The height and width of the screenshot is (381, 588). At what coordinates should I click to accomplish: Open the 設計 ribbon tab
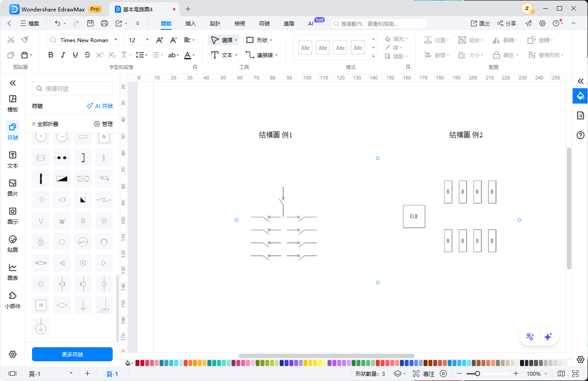[x=215, y=23]
